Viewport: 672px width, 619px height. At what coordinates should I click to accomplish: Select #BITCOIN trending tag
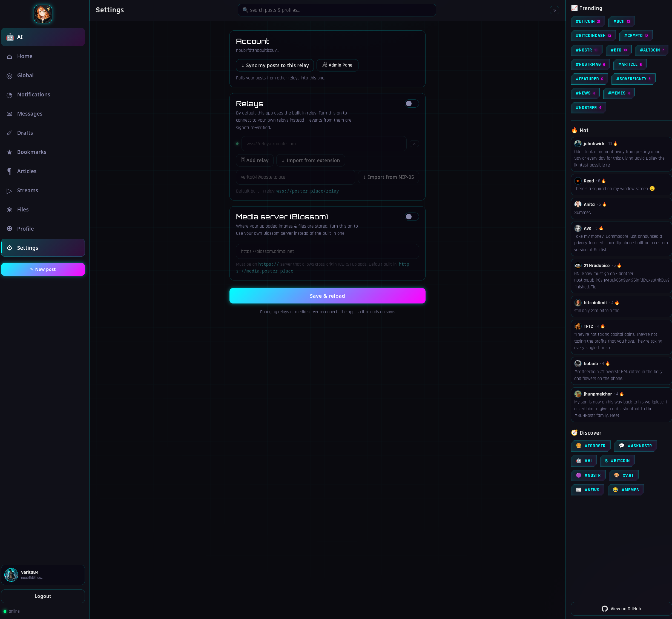[588, 21]
